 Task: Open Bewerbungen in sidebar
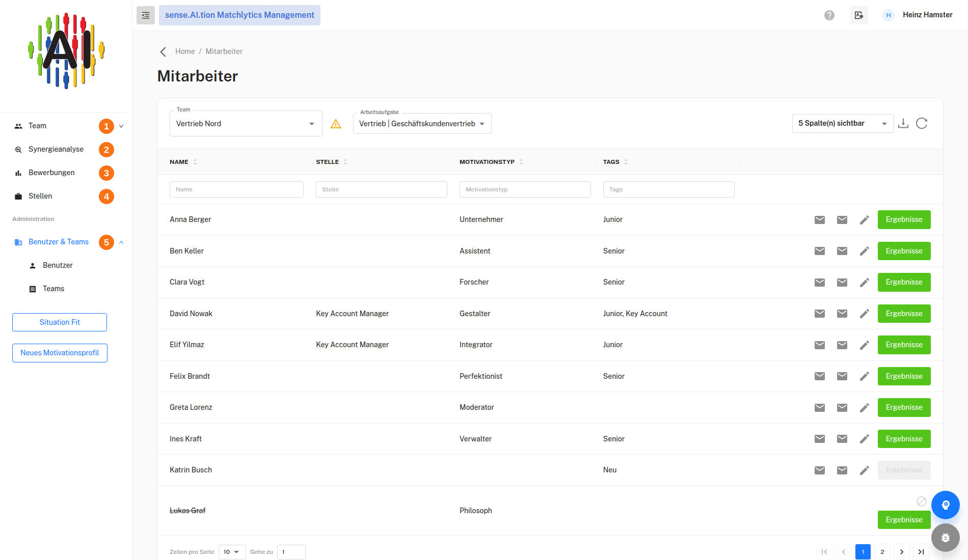pyautogui.click(x=51, y=173)
